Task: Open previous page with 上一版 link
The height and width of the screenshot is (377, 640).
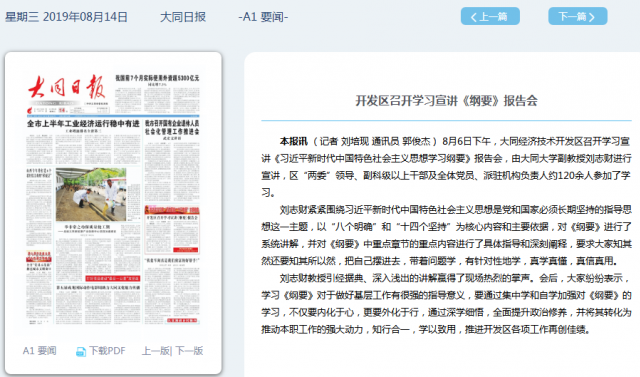Action: pyautogui.click(x=155, y=351)
